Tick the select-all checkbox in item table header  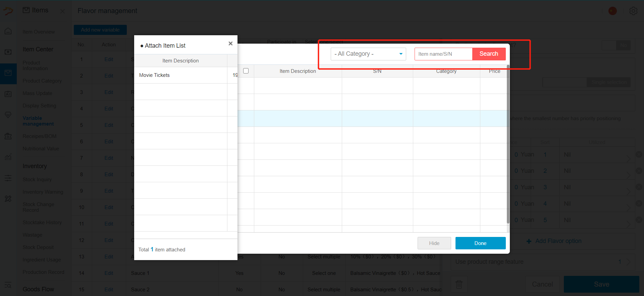coord(246,71)
